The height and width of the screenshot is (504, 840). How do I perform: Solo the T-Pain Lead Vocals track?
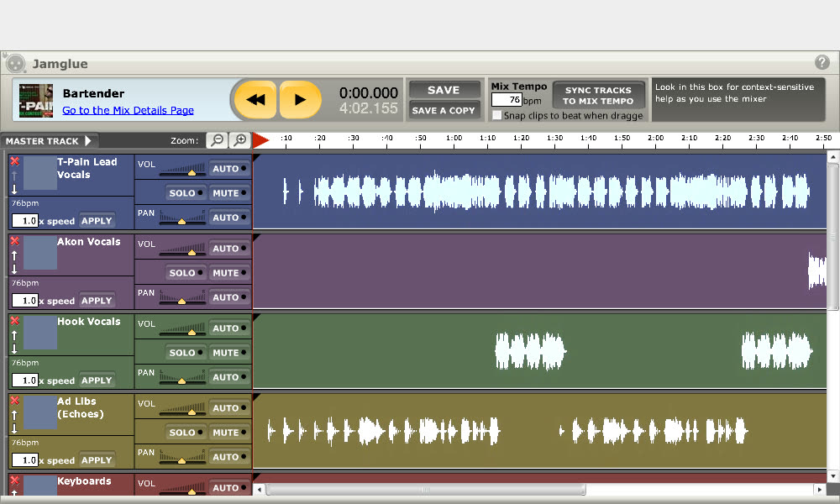point(186,193)
